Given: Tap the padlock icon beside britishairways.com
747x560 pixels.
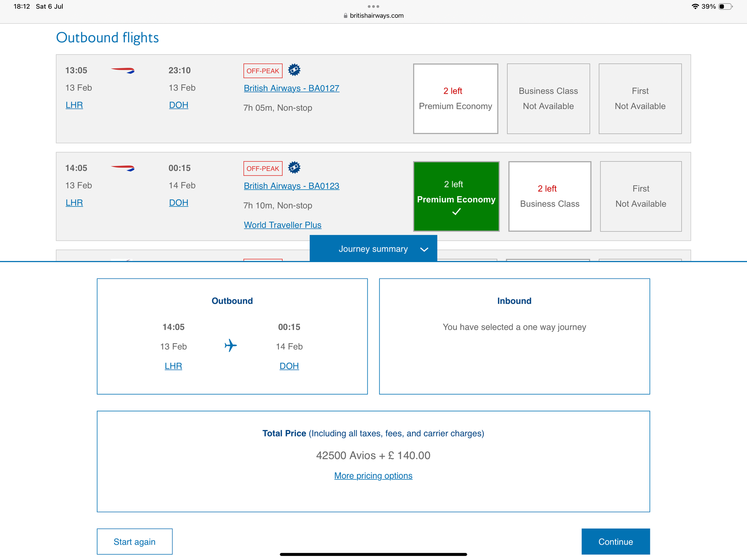Looking at the screenshot, I should 345,16.
